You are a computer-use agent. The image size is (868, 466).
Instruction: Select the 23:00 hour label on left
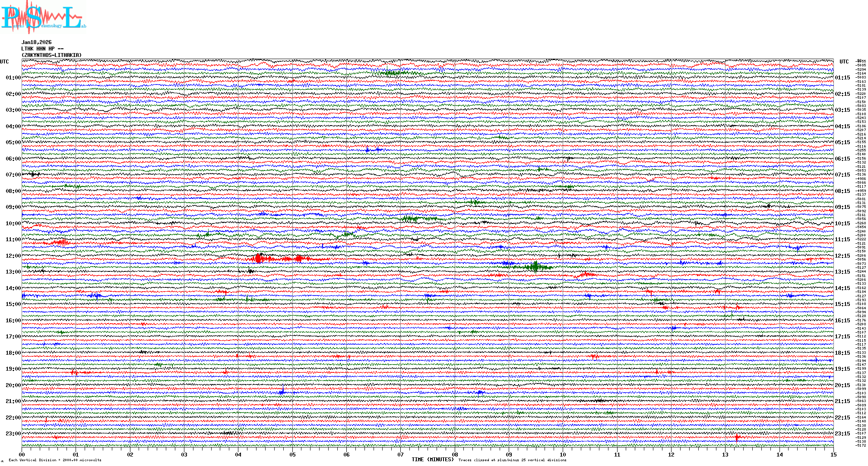pos(13,434)
